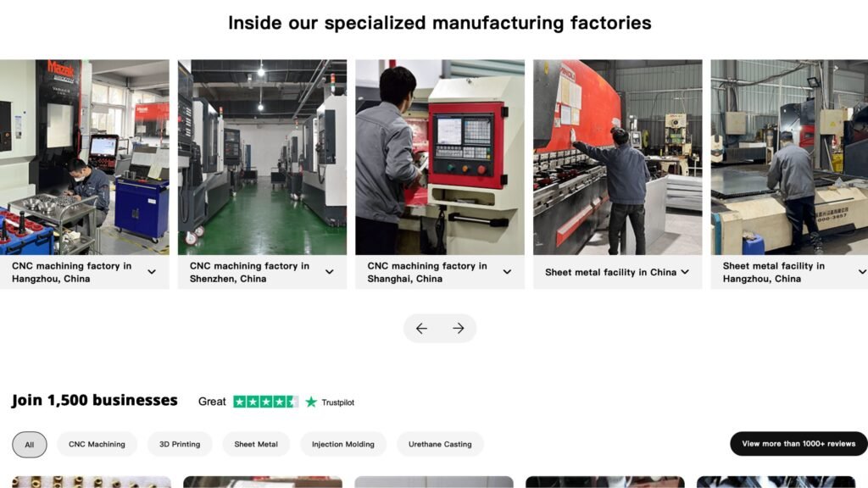The height and width of the screenshot is (488, 868).
Task: Filter reviews by Urethane Casting
Action: coord(440,444)
